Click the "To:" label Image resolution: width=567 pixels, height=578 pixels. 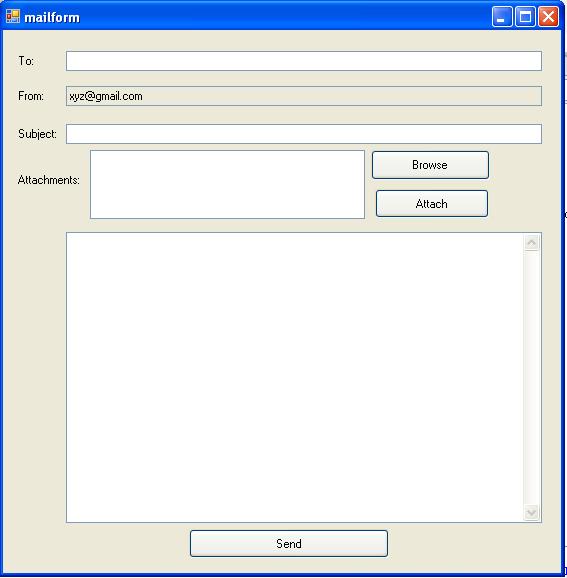click(x=26, y=61)
